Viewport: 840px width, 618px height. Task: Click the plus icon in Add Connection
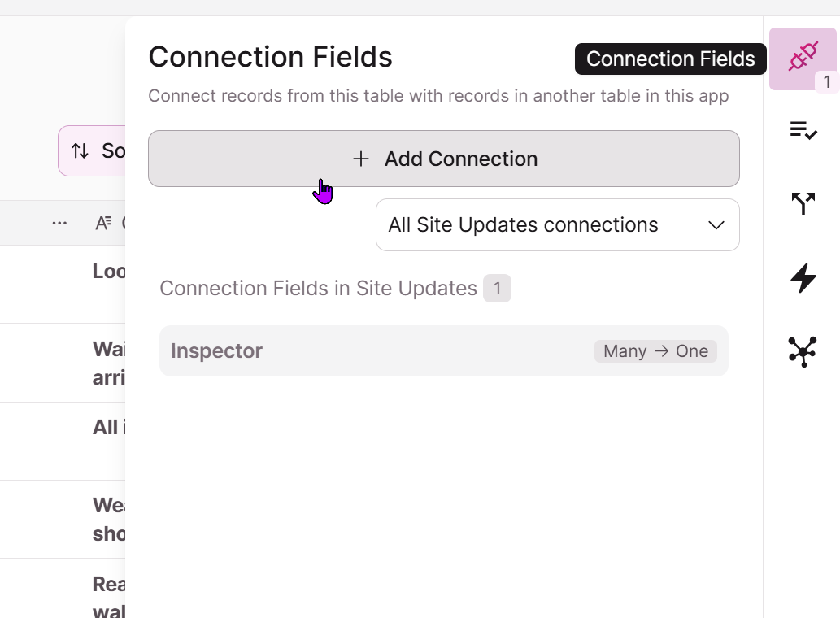(x=361, y=159)
